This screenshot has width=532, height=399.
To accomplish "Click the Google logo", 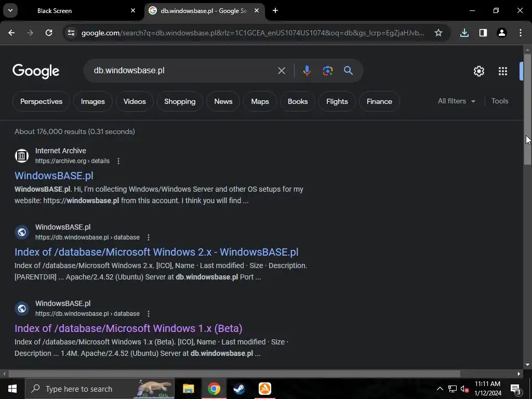I will click(x=36, y=71).
